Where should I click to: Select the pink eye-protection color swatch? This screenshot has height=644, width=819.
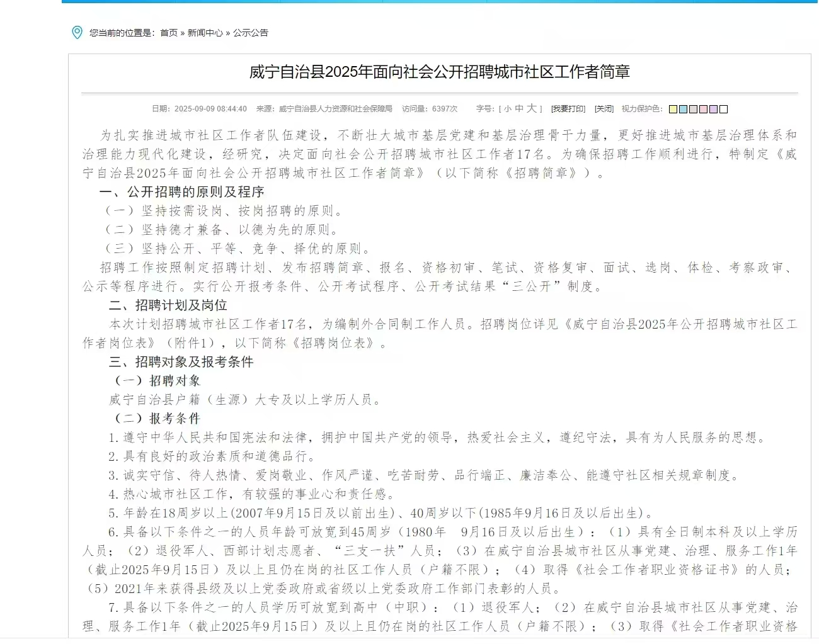pyautogui.click(x=703, y=109)
